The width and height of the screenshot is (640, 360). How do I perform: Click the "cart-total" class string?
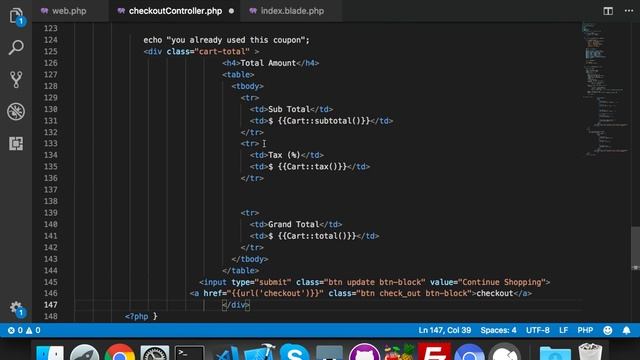(x=222, y=51)
